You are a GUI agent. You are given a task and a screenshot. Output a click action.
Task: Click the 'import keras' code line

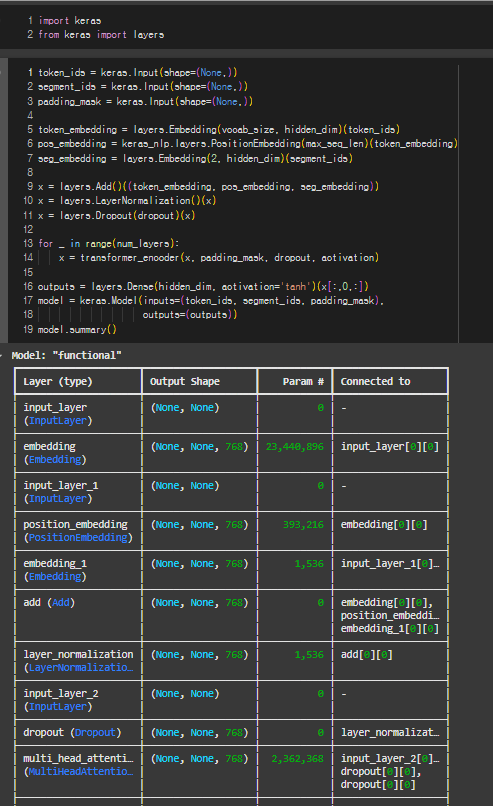(x=70, y=21)
